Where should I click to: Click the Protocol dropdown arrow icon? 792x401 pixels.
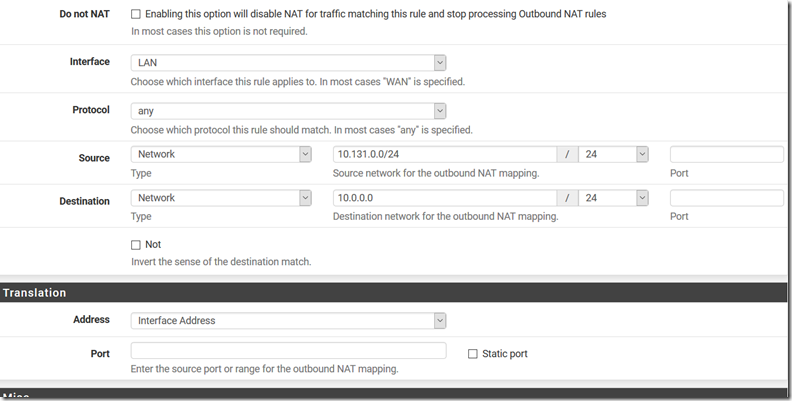coord(440,111)
